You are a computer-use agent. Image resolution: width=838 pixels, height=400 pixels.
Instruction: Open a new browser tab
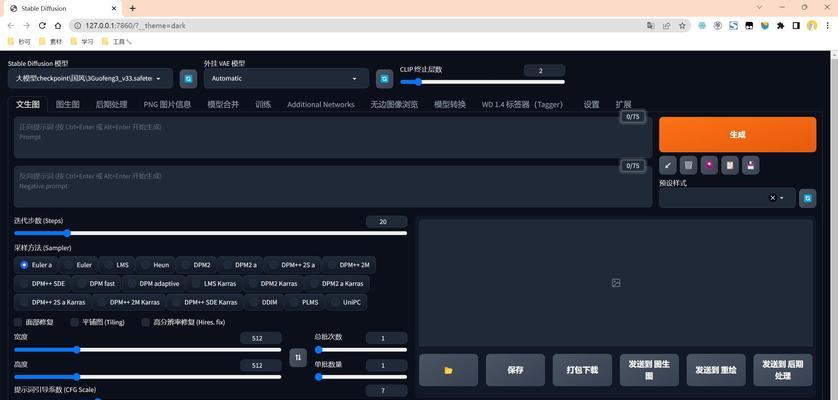(x=133, y=8)
